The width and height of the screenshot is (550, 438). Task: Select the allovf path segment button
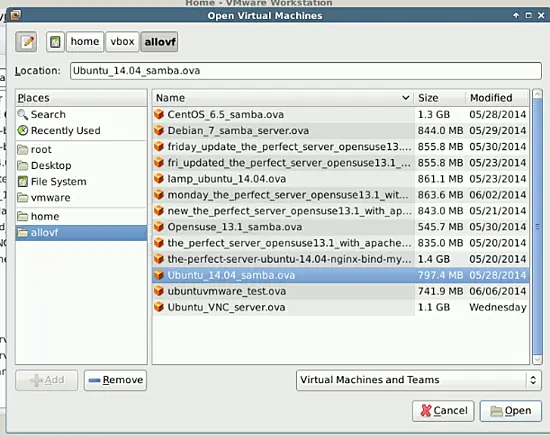pyautogui.click(x=160, y=42)
